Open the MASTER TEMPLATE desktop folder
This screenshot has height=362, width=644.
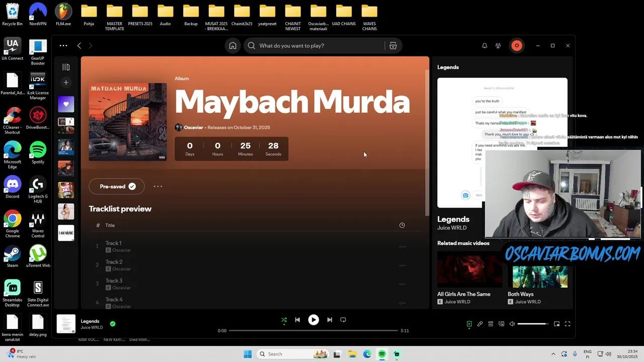coord(114,17)
